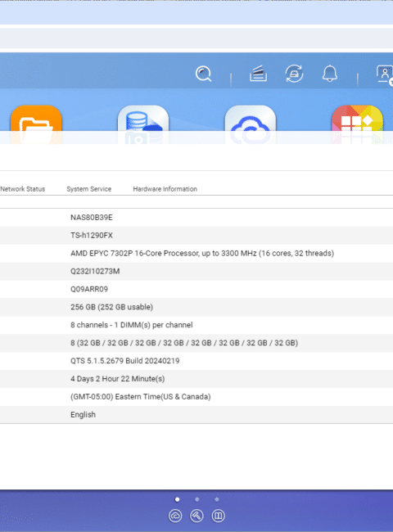Click the QTS 5.1.5.2679 firmware version row
Viewport: 393px width, 532px height.
(x=196, y=361)
